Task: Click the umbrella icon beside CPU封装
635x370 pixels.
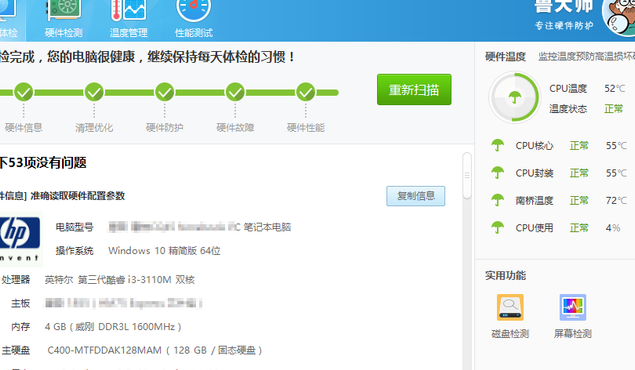Action: click(x=497, y=172)
